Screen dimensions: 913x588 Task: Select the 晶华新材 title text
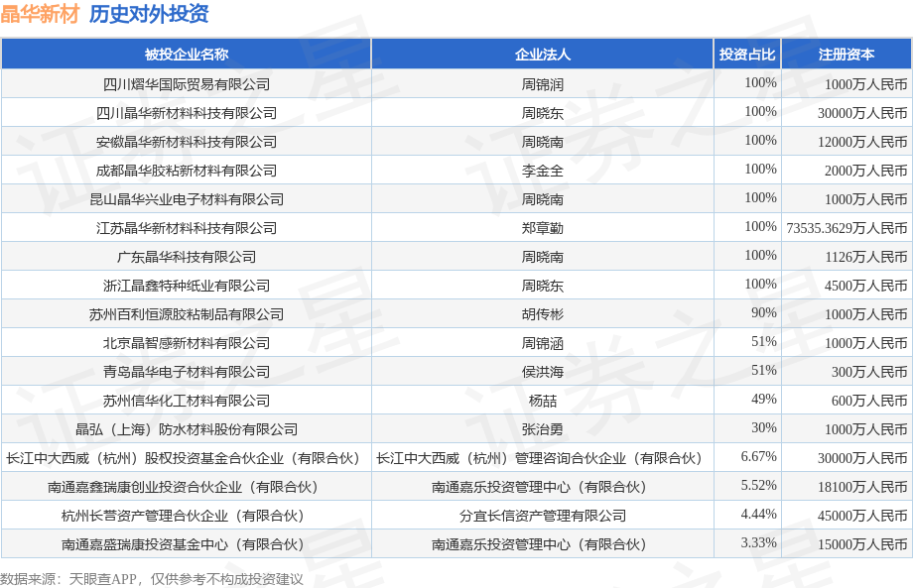point(40,14)
